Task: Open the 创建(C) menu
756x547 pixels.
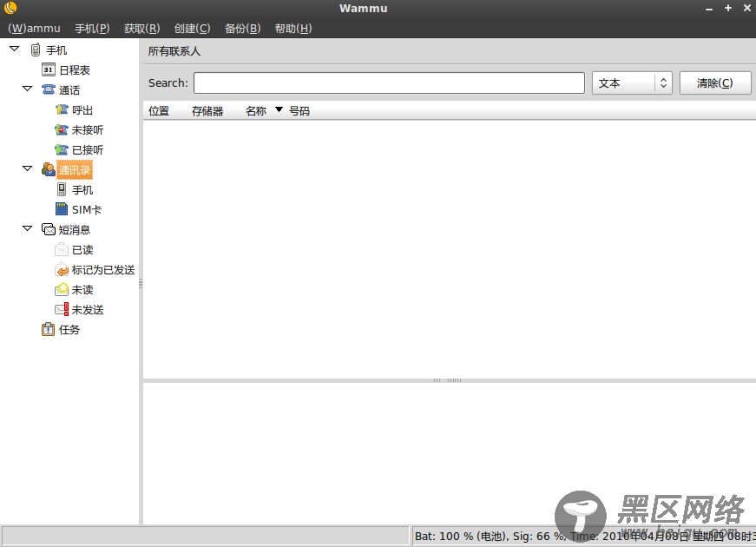Action: 193,29
